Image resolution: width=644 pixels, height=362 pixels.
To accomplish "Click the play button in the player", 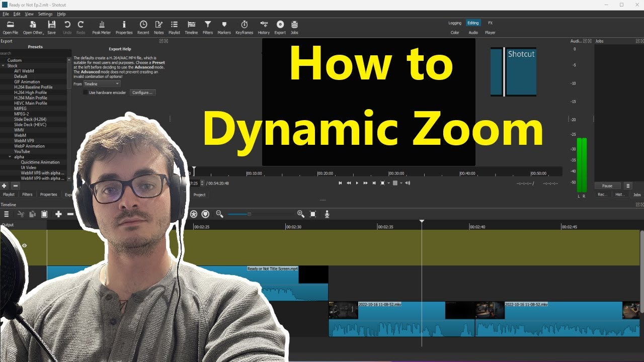I will click(357, 183).
